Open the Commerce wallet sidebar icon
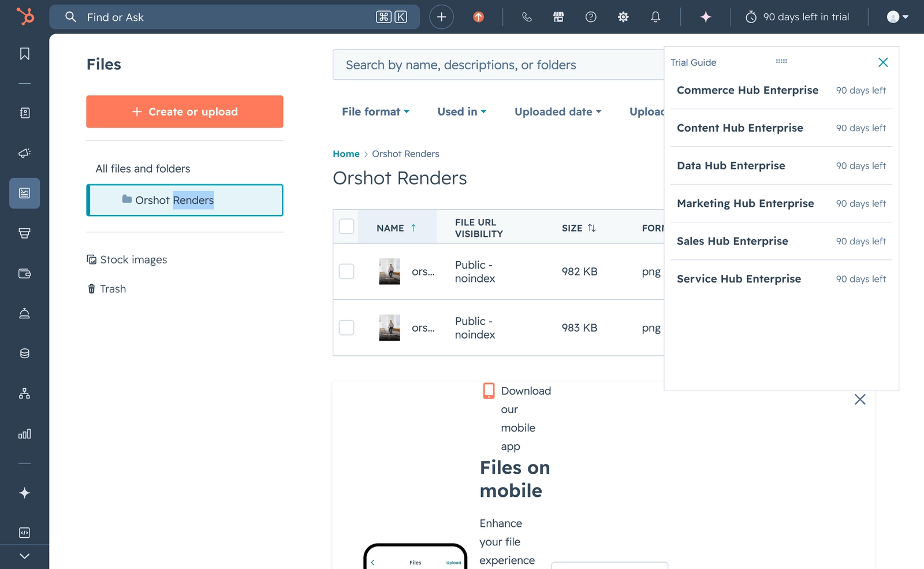This screenshot has width=924, height=569. (24, 273)
